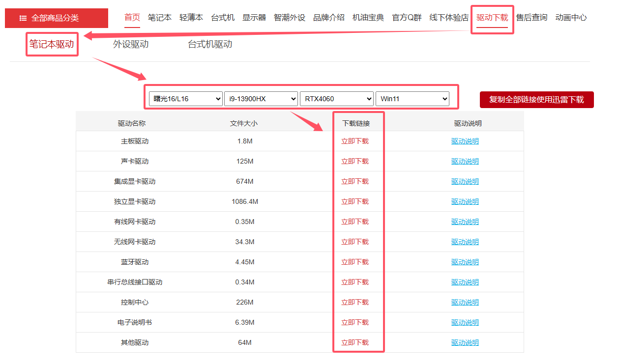Viewport: 619px width, 364px height.
Task: Open 驱动说明 for 无线网卡驱动
Action: (464, 241)
